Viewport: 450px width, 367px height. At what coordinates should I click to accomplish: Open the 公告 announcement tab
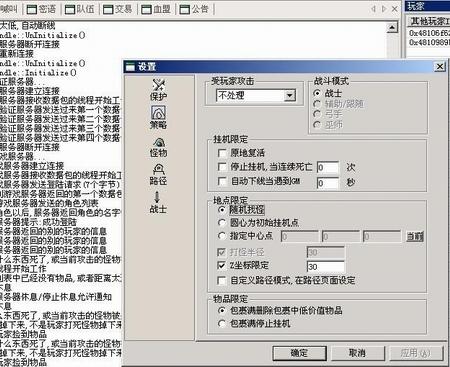[x=194, y=9]
